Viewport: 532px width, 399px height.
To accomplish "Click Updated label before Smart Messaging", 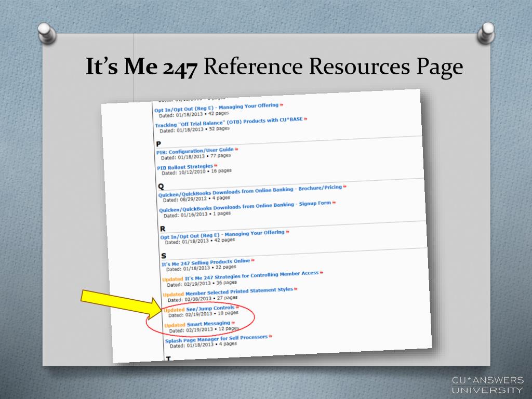I will pos(175,325).
